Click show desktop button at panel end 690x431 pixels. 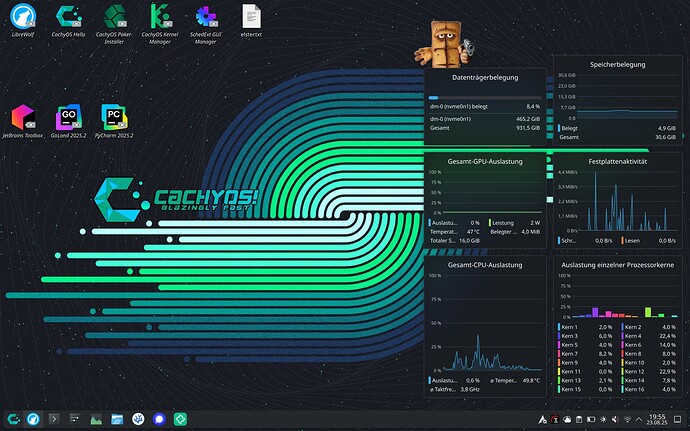(x=678, y=419)
